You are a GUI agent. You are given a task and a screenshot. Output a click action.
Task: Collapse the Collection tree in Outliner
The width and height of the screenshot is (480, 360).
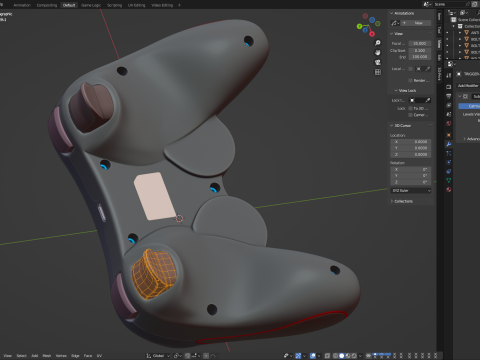453,26
